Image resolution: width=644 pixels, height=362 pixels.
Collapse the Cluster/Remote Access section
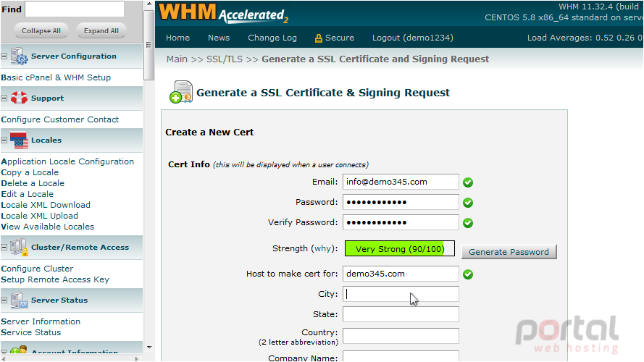tap(4, 248)
